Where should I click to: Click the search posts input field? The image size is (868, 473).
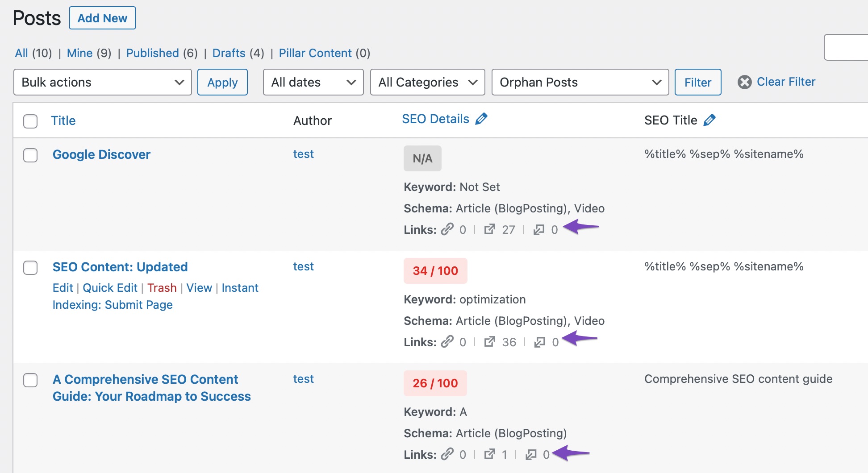click(x=846, y=47)
